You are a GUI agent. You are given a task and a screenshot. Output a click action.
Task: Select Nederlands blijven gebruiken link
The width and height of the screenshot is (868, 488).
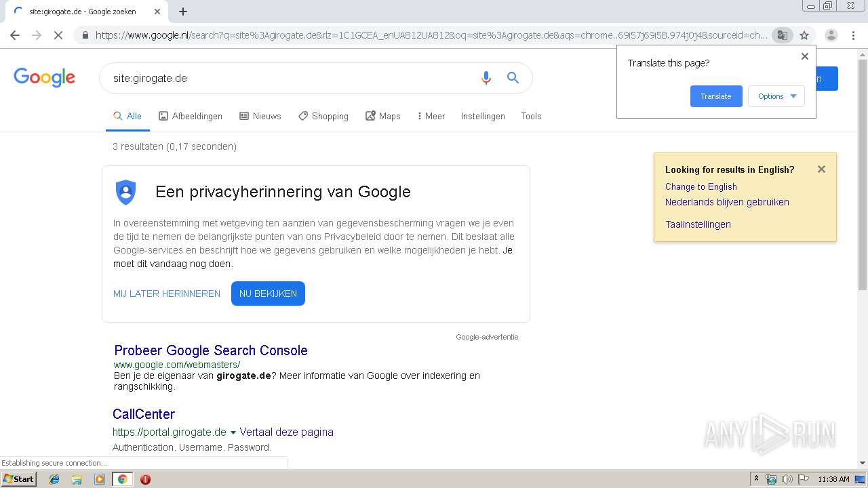pos(727,202)
